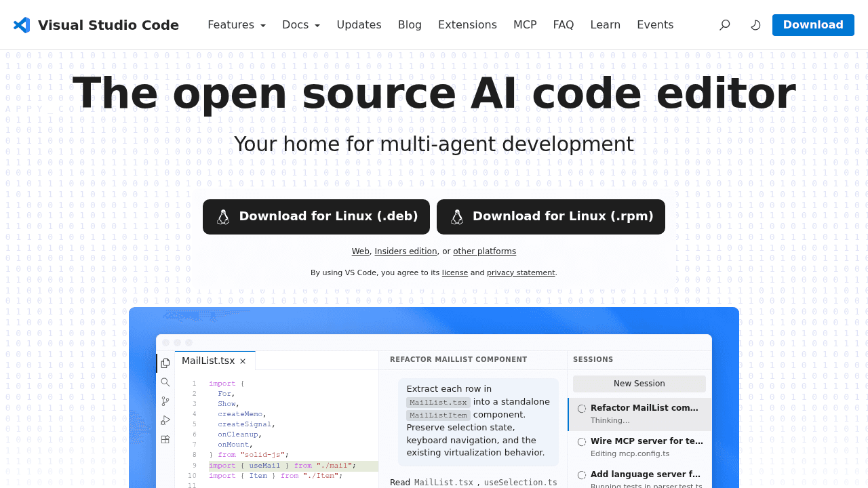Open the Extensions nav item

467,25
